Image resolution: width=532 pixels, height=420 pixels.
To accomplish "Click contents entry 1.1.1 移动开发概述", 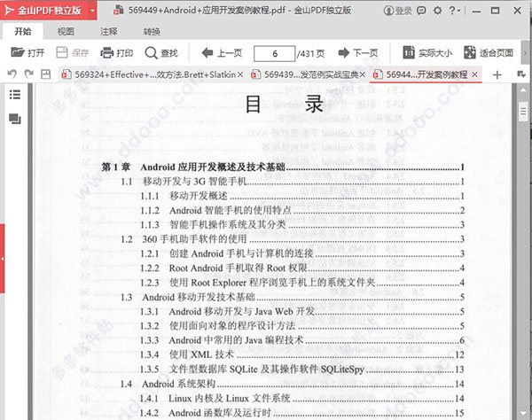I will (302, 196).
